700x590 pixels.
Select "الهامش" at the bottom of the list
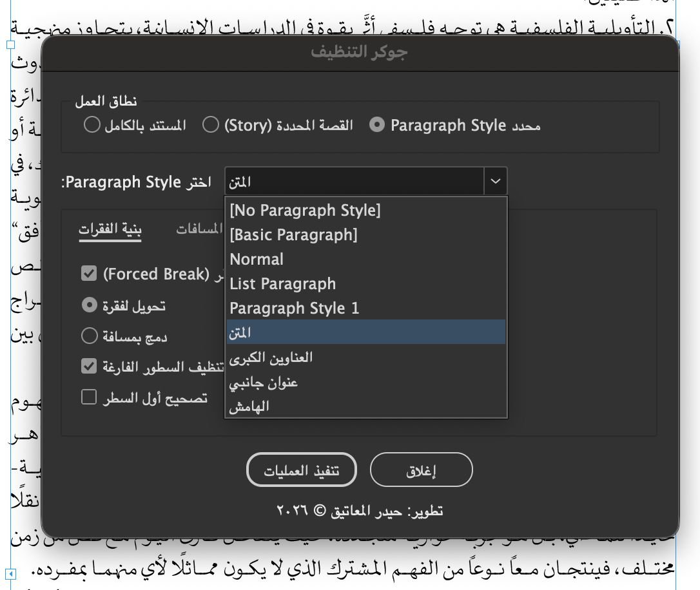(x=249, y=406)
